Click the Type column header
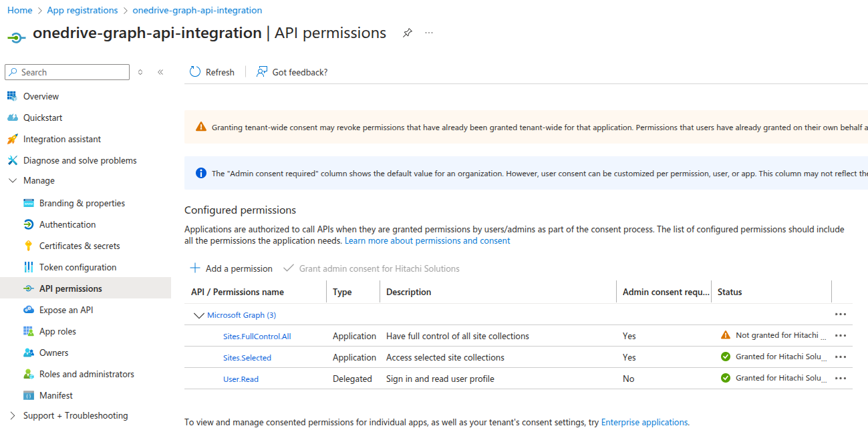868x440 pixels. [x=342, y=292]
